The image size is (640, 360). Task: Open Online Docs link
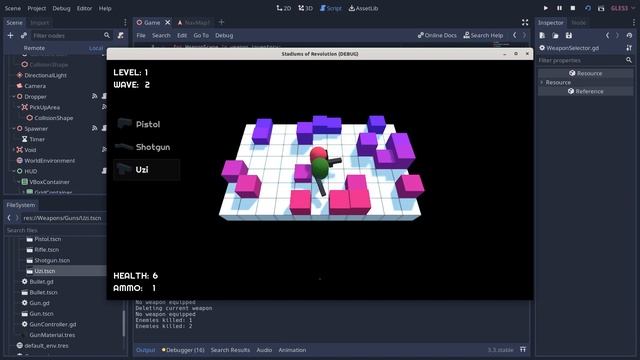coord(437,35)
